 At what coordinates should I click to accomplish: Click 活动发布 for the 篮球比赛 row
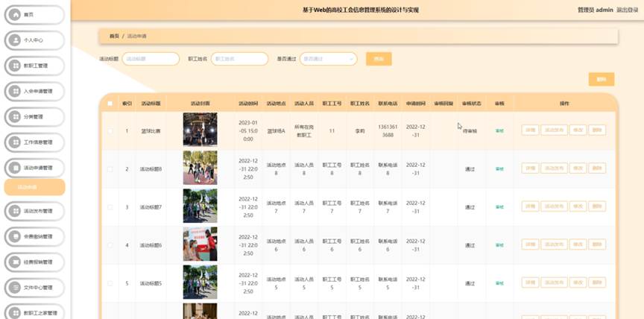click(x=554, y=130)
